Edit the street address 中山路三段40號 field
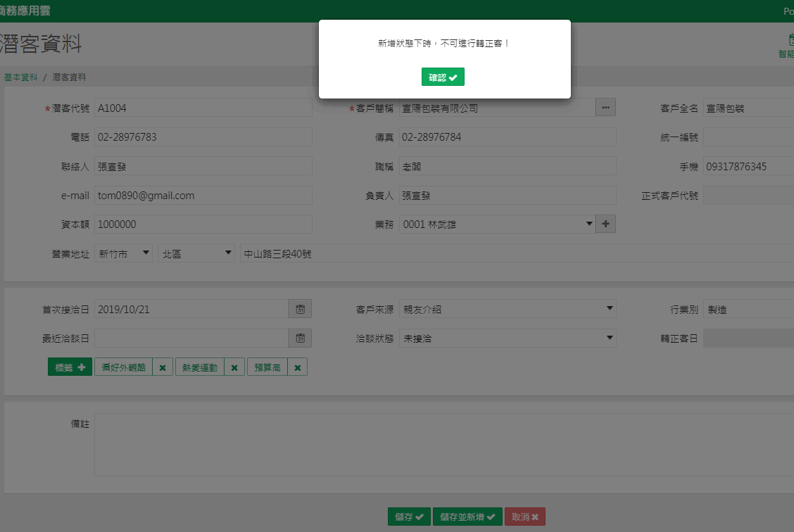The width and height of the screenshot is (794, 532). coord(517,253)
